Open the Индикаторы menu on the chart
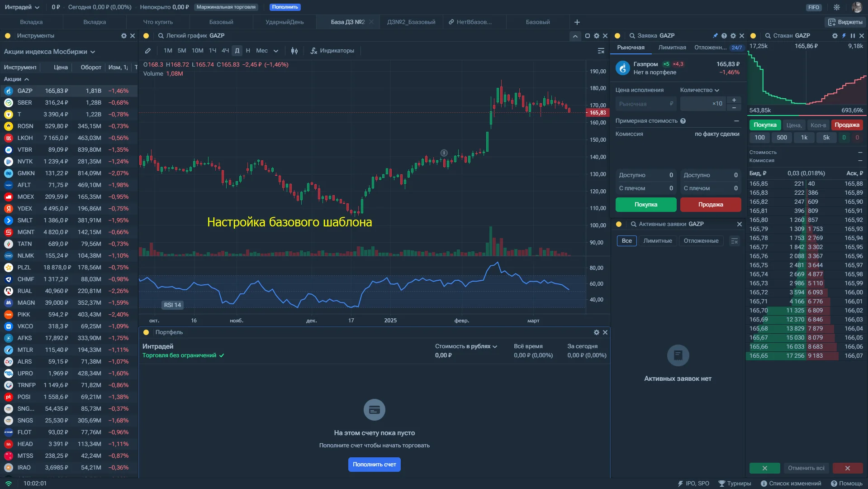The height and width of the screenshot is (489, 868). click(332, 51)
